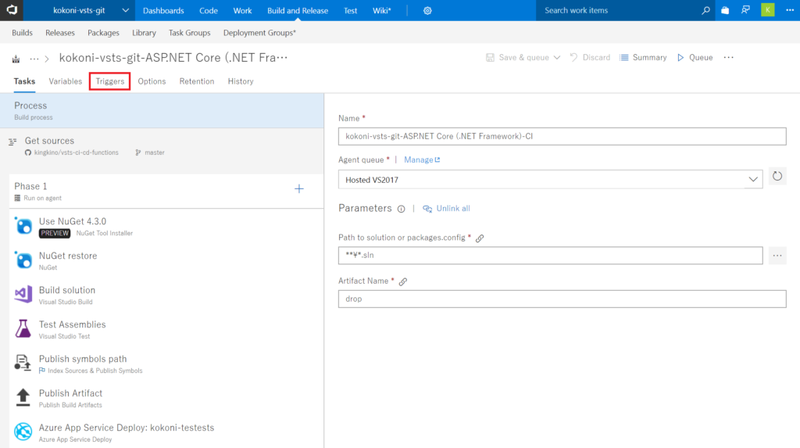This screenshot has height=448, width=800.
Task: Go to Deployment Groups sub-navigation
Action: [259, 33]
